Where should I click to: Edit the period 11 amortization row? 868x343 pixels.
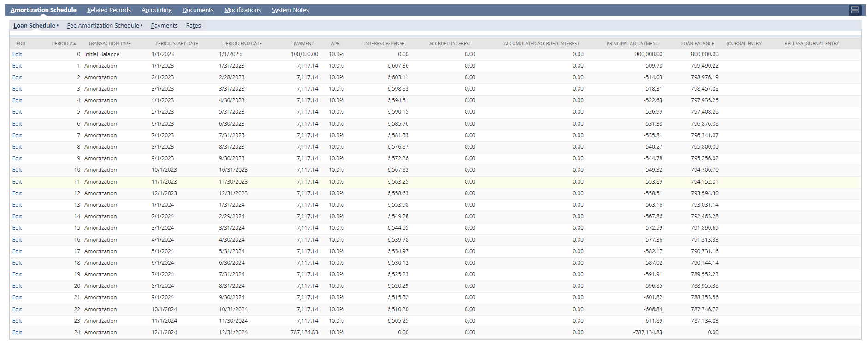tap(17, 182)
